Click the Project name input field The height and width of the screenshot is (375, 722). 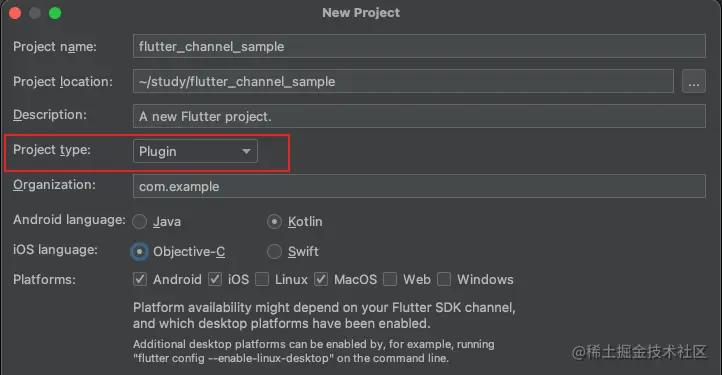[419, 47]
